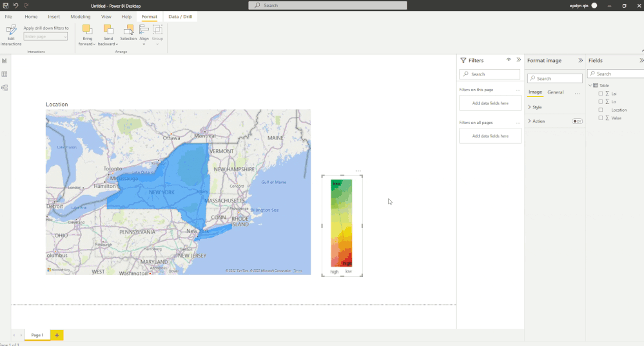This screenshot has width=644, height=346.
Task: Open the Selection pane icon
Action: click(x=128, y=29)
